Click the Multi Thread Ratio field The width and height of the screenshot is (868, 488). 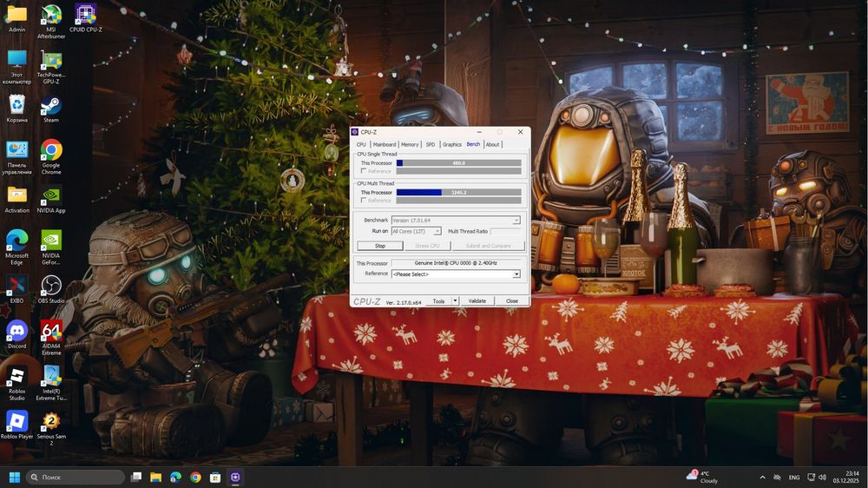505,231
